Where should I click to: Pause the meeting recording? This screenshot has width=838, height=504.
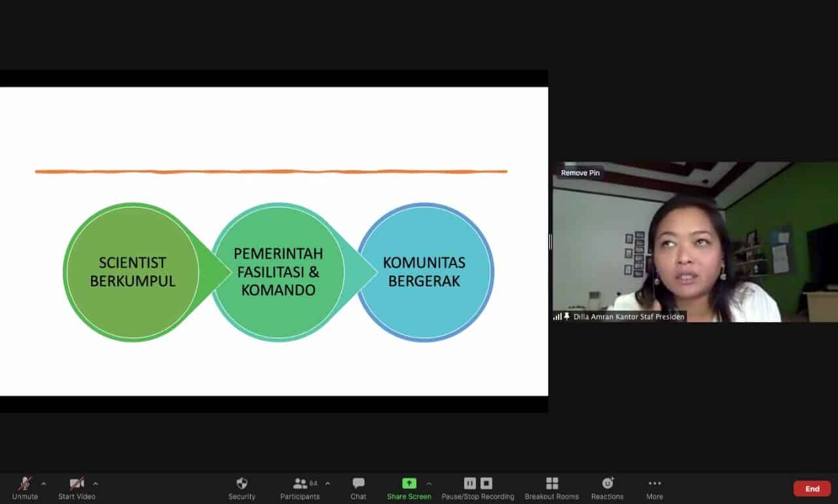click(469, 484)
